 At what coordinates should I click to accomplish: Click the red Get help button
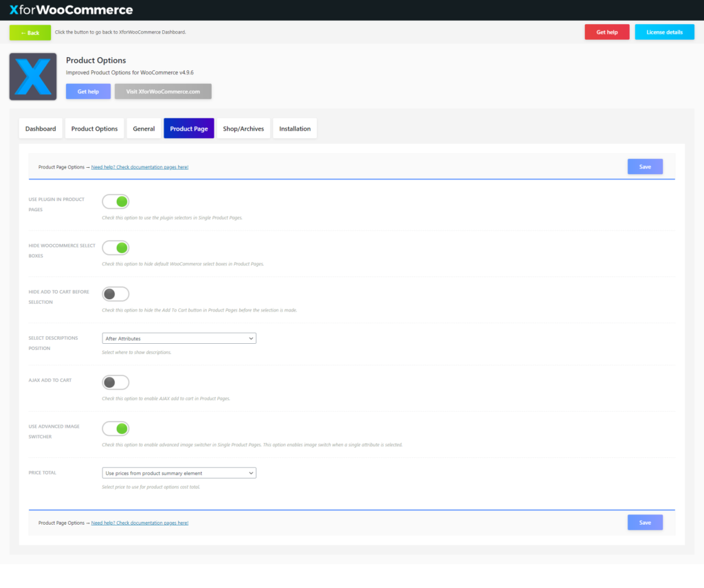pos(606,32)
